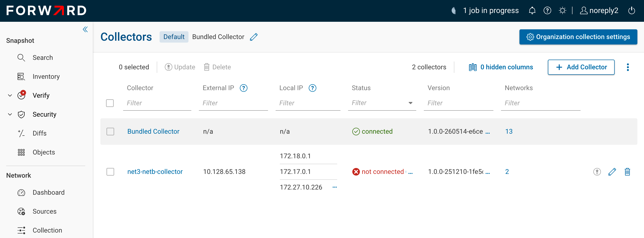Focus the External IP filter field

[233, 103]
